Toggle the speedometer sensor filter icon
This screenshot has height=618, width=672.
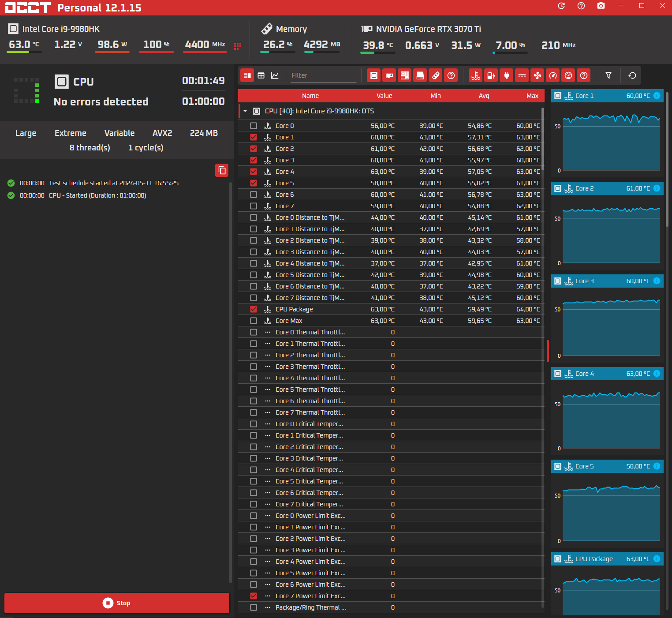coord(553,75)
